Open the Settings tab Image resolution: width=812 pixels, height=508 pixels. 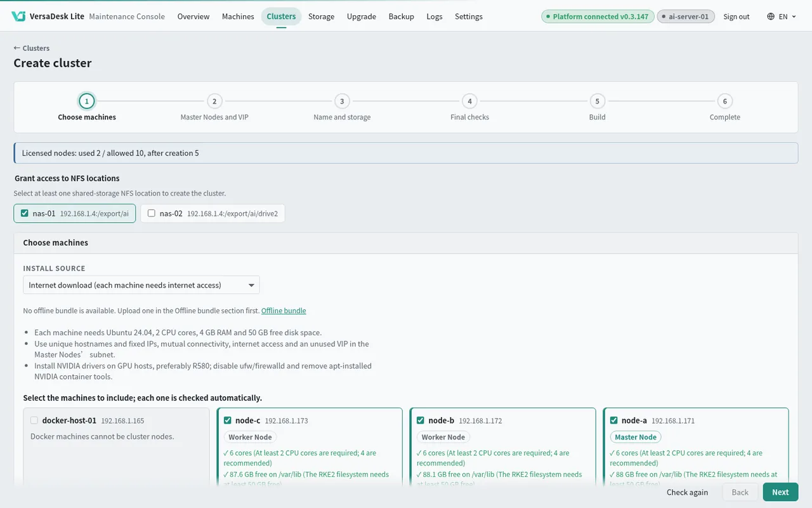click(469, 17)
